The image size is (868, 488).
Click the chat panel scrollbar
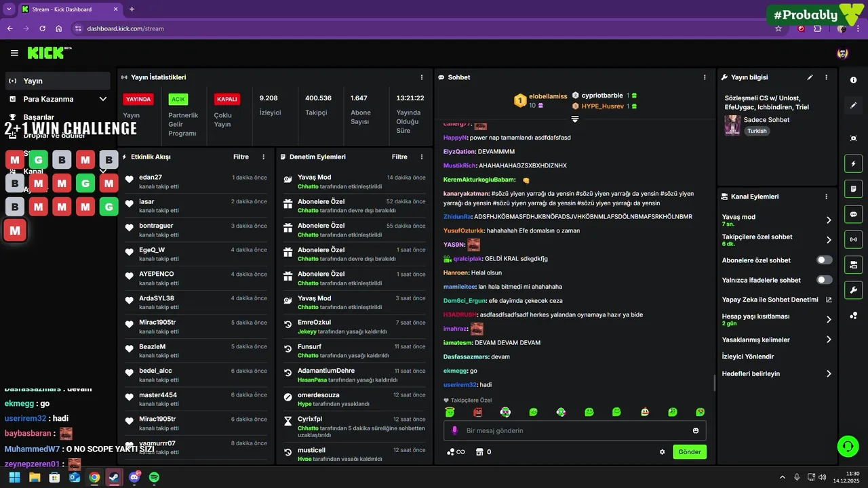[x=714, y=383]
